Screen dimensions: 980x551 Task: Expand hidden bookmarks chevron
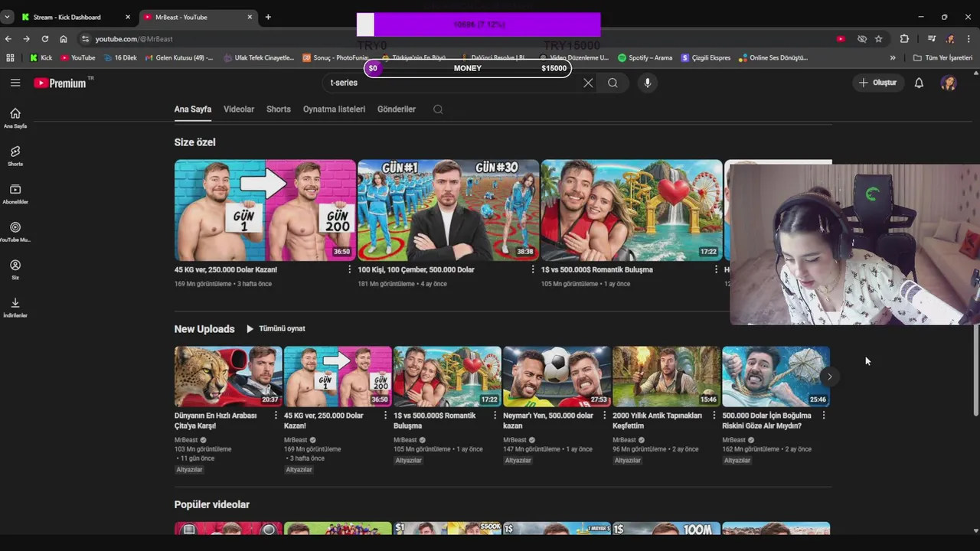(893, 57)
